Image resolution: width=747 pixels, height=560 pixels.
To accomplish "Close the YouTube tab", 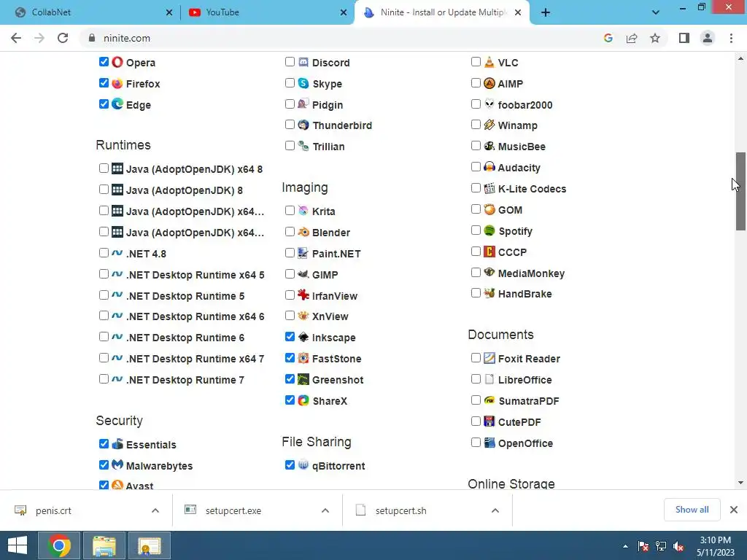I will click(344, 12).
